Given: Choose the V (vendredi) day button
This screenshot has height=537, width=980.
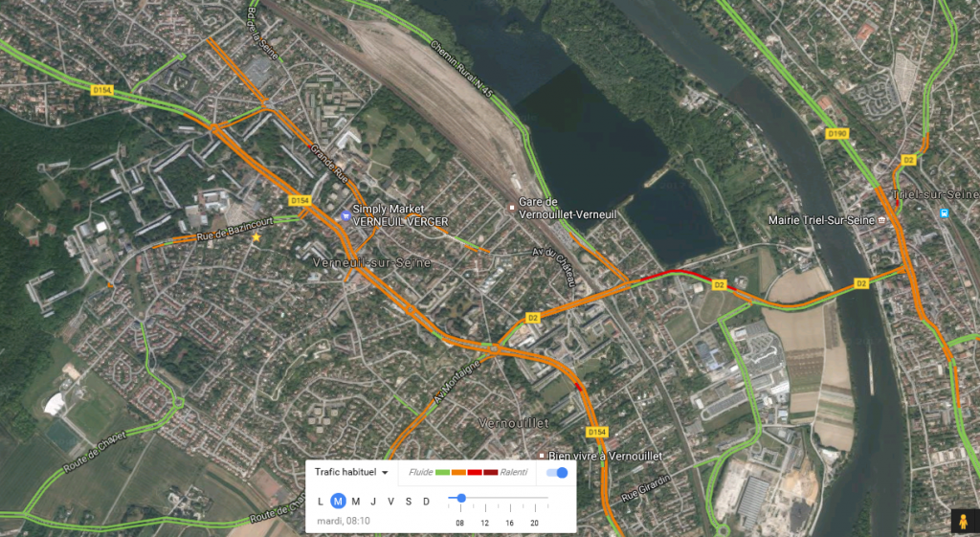Looking at the screenshot, I should [x=390, y=501].
